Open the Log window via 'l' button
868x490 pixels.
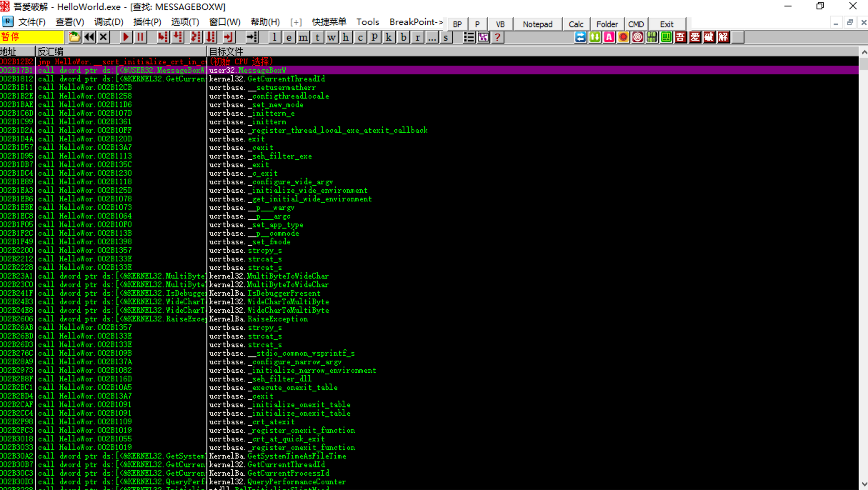[x=274, y=37]
